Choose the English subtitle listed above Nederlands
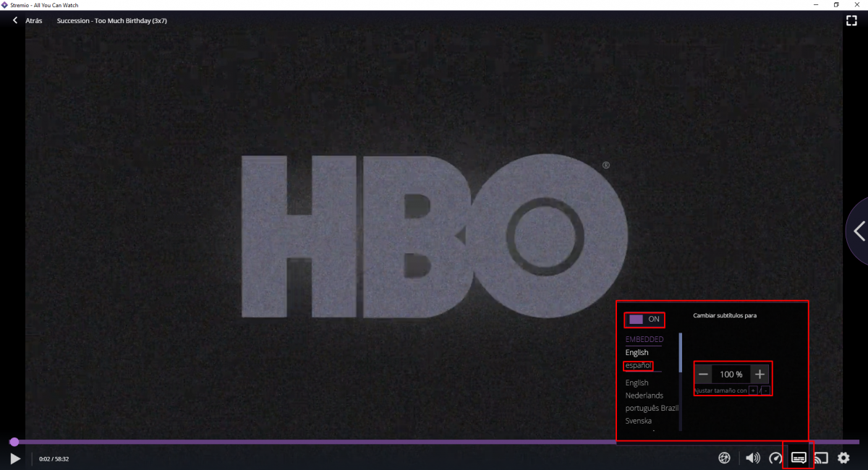This screenshot has width=868, height=470. pyautogui.click(x=637, y=383)
